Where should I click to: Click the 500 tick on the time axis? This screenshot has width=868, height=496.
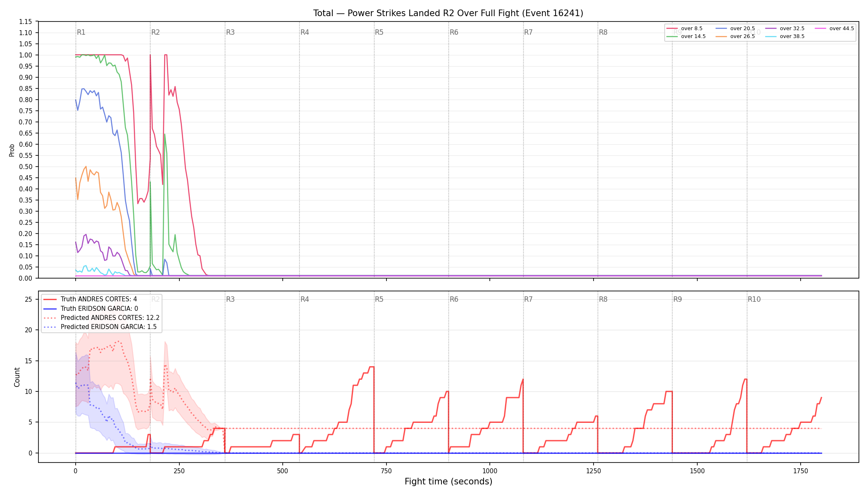click(x=283, y=471)
